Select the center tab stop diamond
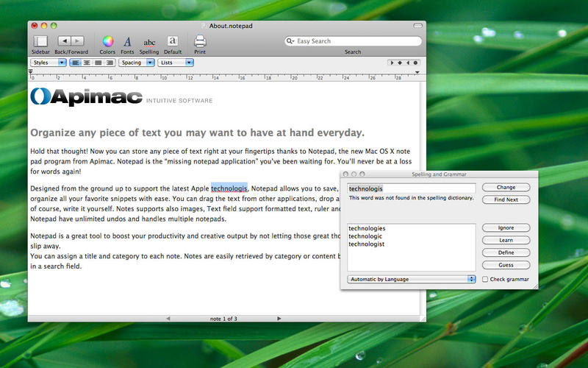 [x=400, y=63]
